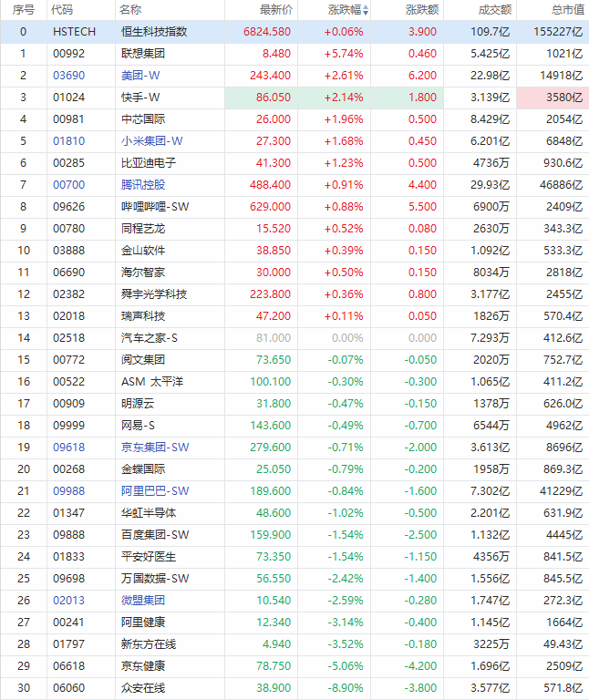Select 百度集团-SW row name

point(155,535)
